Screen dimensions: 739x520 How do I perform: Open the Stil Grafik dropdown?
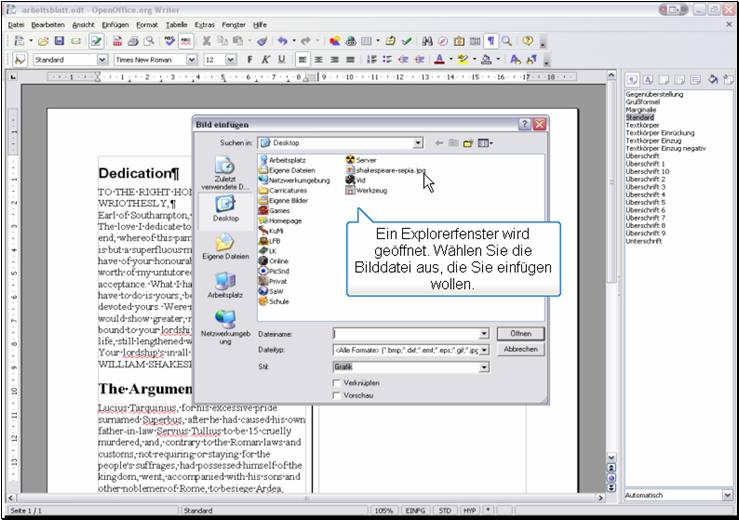click(x=484, y=367)
